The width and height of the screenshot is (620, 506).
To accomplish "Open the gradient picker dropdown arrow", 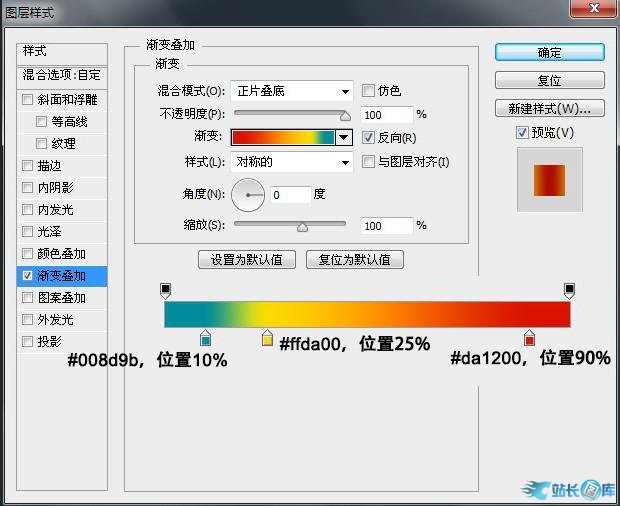I will pos(344,137).
